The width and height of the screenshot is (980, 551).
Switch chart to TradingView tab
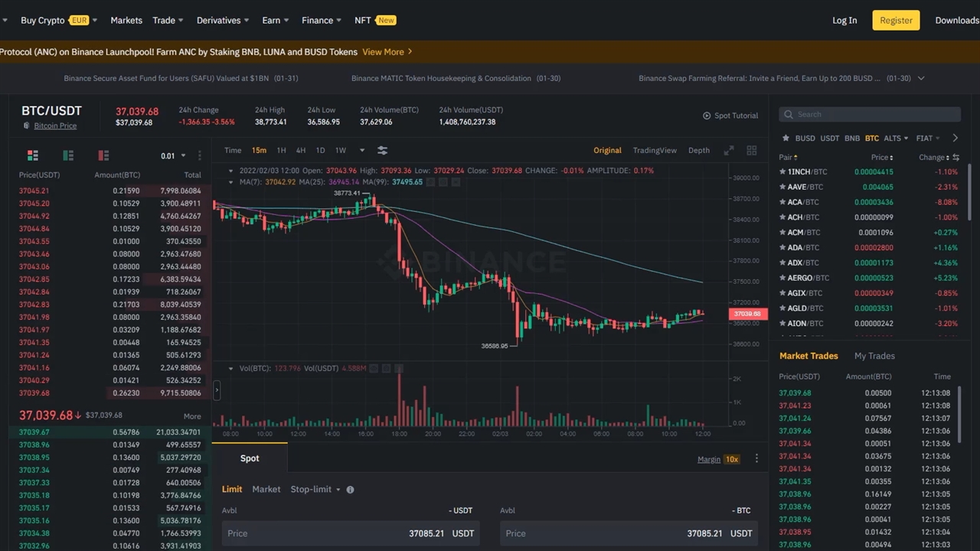click(x=655, y=150)
